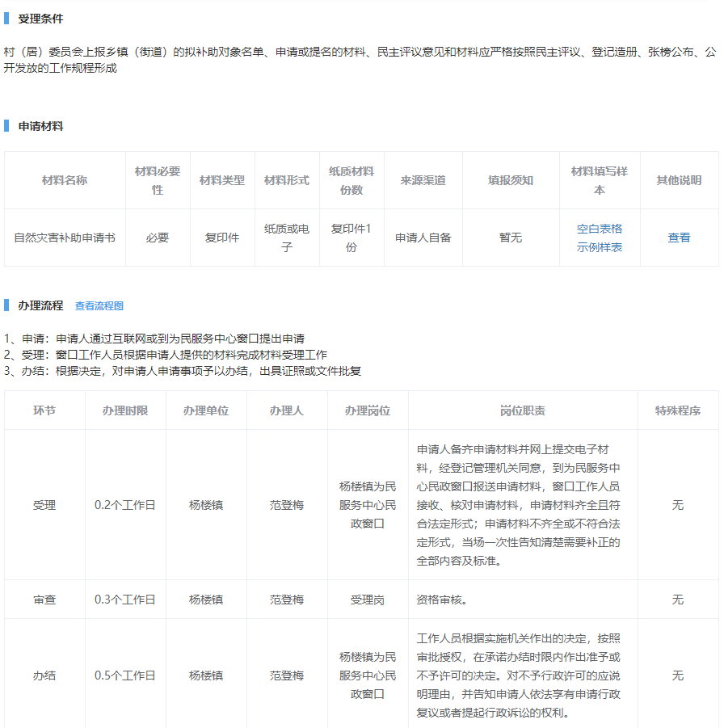Click the 办结 step cell in 环节 column
Image resolution: width=724 pixels, height=728 pixels.
point(44,675)
